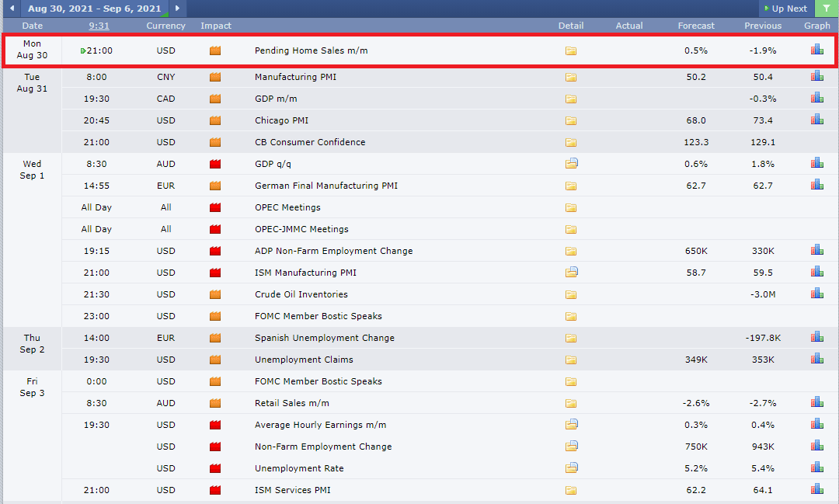Screen dimensions: 839x504
Task: Open detail folder for German Final Manufacturing PMI
Action: (x=571, y=186)
